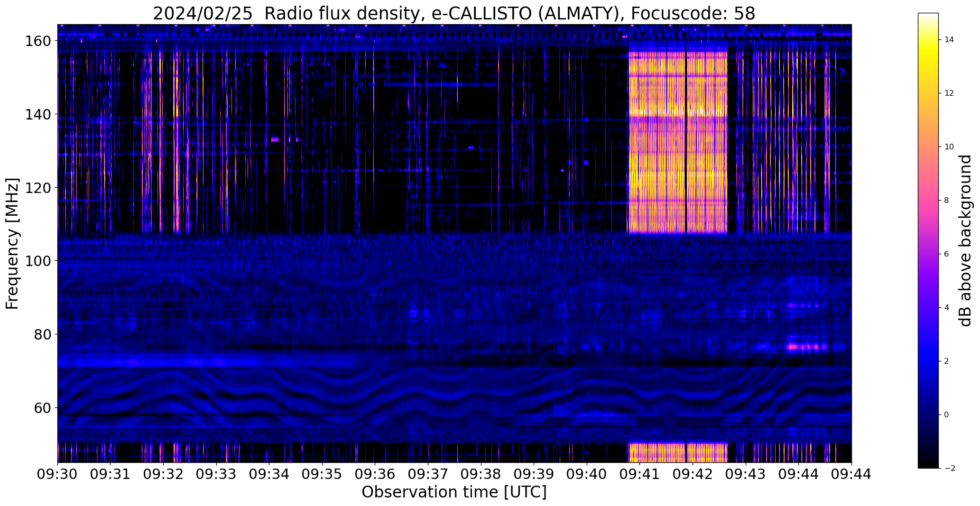Click the 60 MHz frequency tick label
The height and width of the screenshot is (506, 980).
(x=42, y=408)
